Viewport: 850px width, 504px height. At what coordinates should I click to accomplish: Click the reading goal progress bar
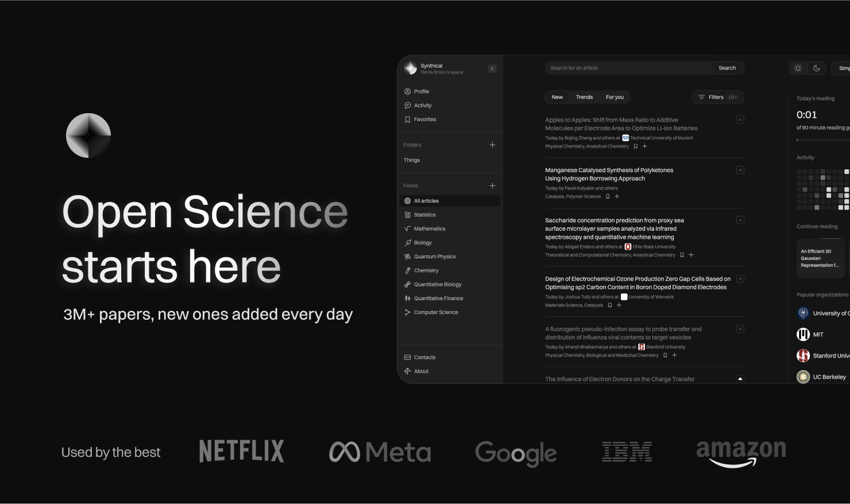(823, 139)
